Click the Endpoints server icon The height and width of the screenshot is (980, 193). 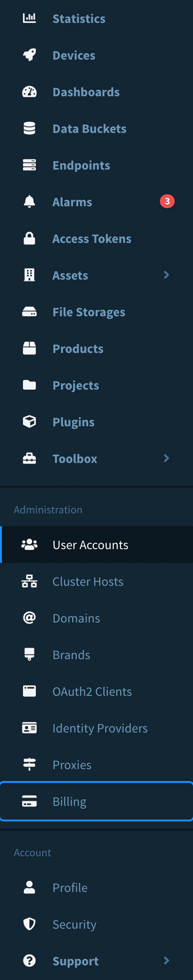point(29,165)
